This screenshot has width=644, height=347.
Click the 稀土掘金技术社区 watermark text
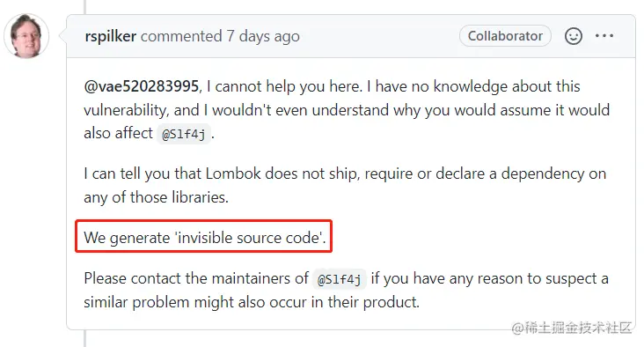point(571,328)
